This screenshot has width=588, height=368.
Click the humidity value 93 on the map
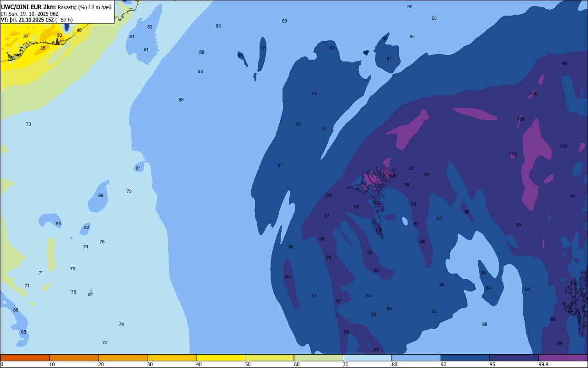tap(434, 312)
